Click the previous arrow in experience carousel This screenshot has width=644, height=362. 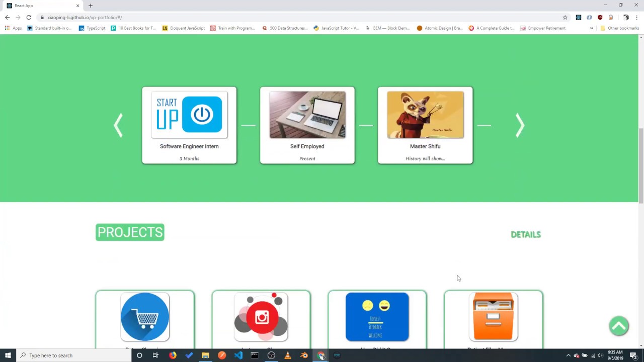(118, 125)
